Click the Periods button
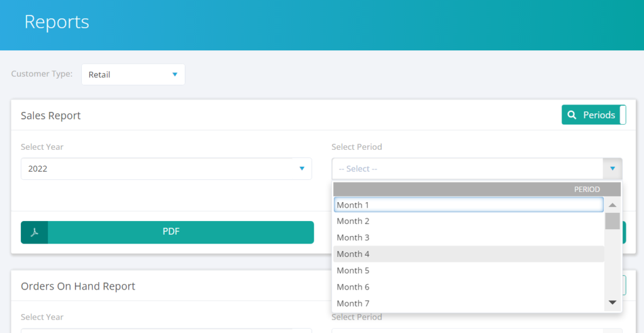Screen dimensions: 644x333 pos(594,115)
